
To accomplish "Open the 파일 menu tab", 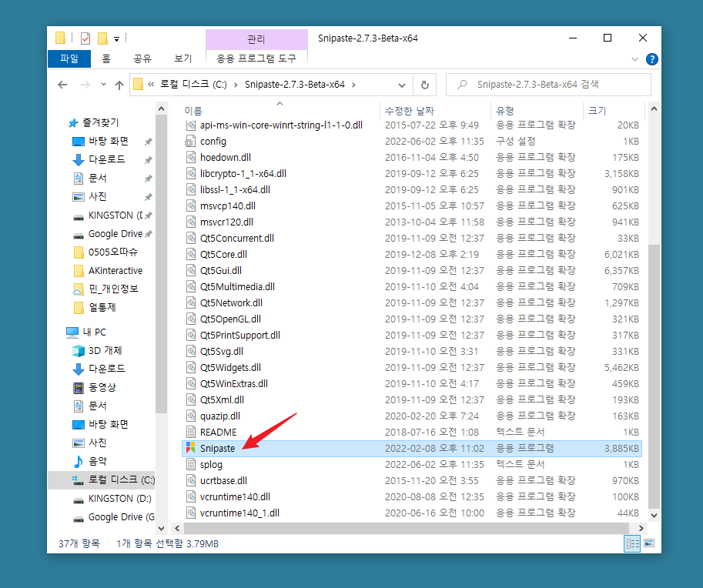I will click(69, 58).
